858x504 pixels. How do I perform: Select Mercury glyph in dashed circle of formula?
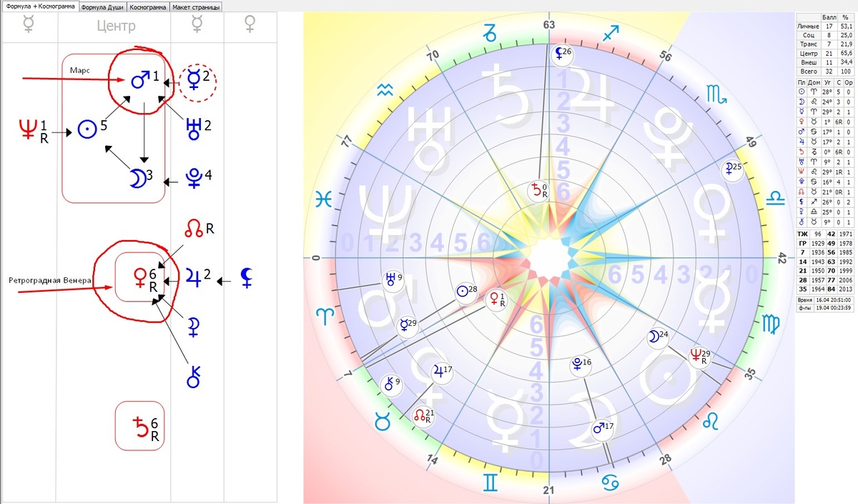point(192,79)
